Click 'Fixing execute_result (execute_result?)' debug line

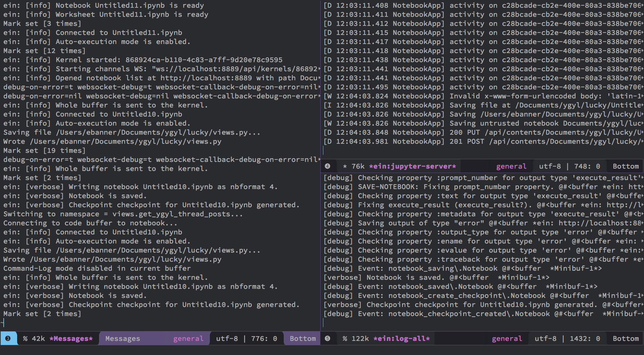(x=484, y=205)
